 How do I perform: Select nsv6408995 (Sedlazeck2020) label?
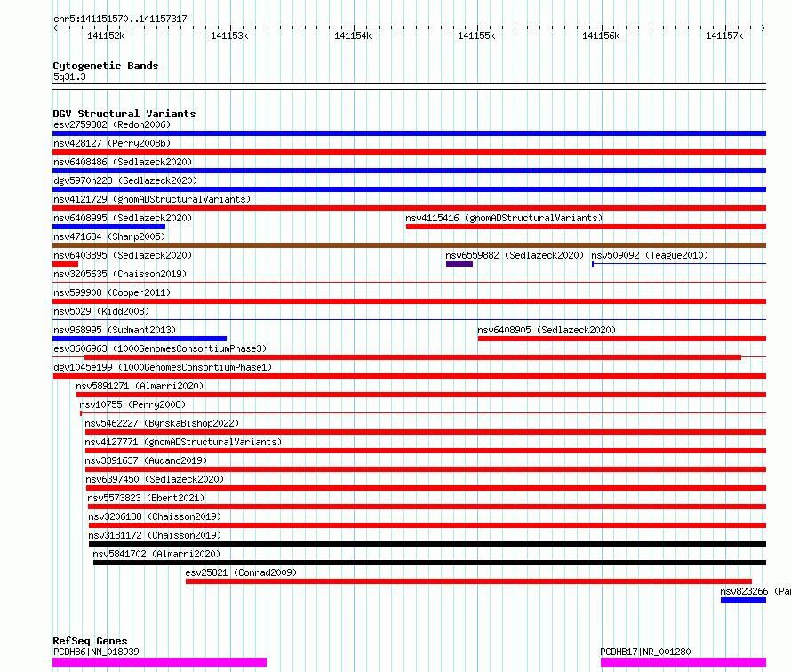(x=123, y=218)
